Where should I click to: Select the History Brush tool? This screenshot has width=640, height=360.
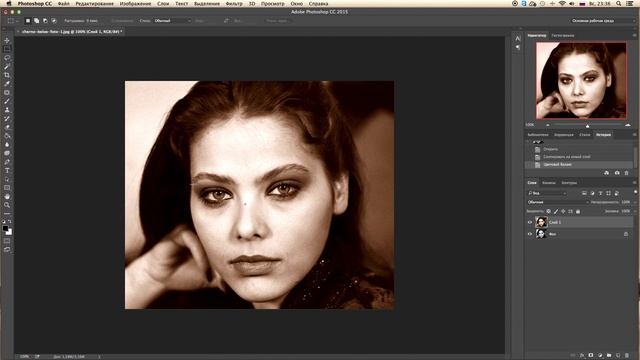(x=7, y=118)
